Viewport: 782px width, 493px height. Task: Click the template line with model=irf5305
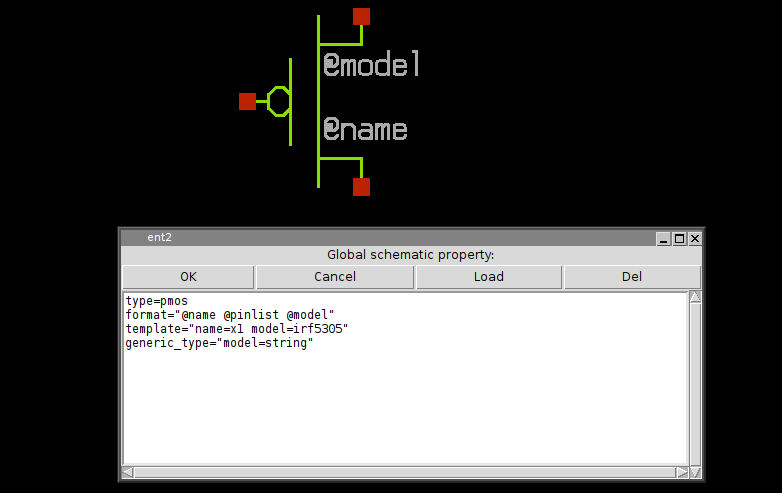pyautogui.click(x=236, y=329)
